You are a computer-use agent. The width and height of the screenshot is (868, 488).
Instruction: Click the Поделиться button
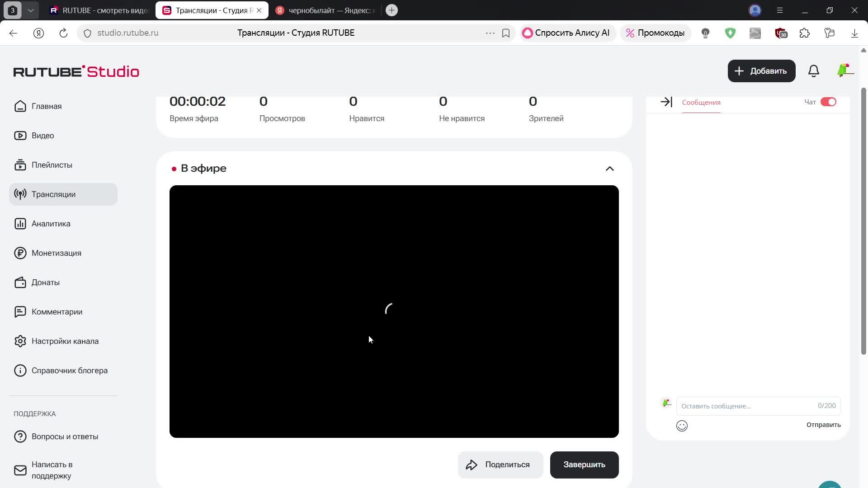click(x=500, y=465)
